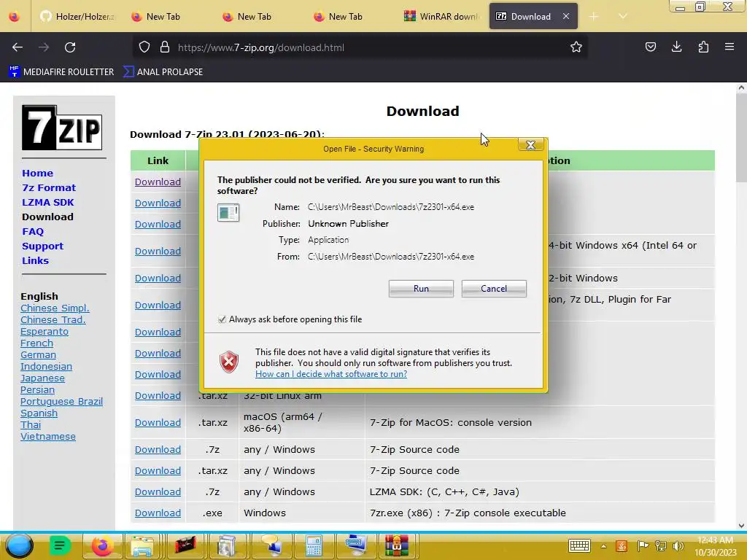Open the Firefox downloads panel

(676, 47)
